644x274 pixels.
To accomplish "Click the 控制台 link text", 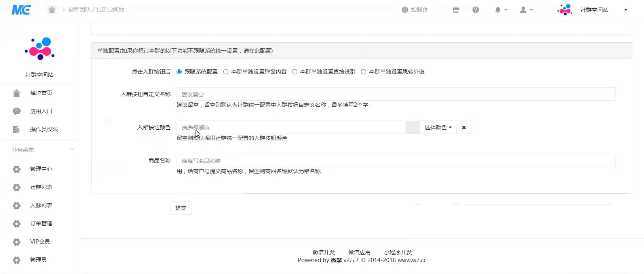I will click(x=420, y=10).
